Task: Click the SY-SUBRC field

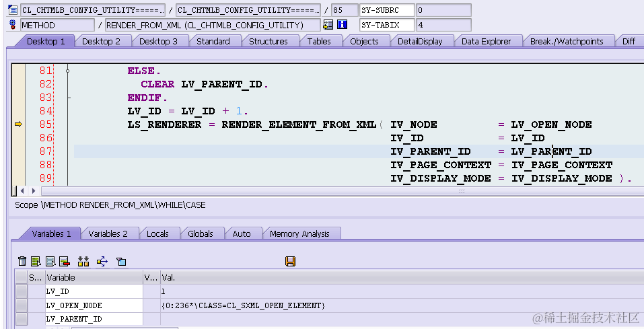Action: pyautogui.click(x=387, y=10)
